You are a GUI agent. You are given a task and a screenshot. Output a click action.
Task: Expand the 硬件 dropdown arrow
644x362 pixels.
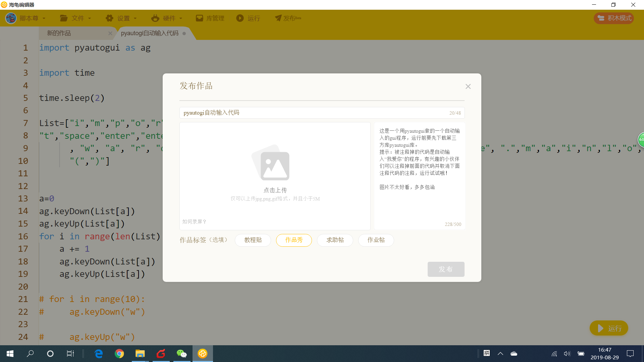pyautogui.click(x=181, y=18)
